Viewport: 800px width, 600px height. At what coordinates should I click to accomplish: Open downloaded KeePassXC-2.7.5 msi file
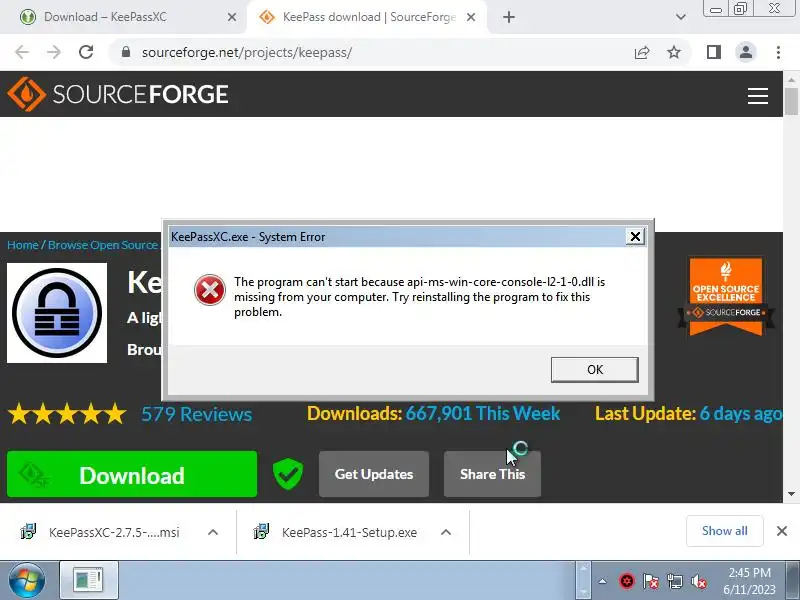[101, 532]
